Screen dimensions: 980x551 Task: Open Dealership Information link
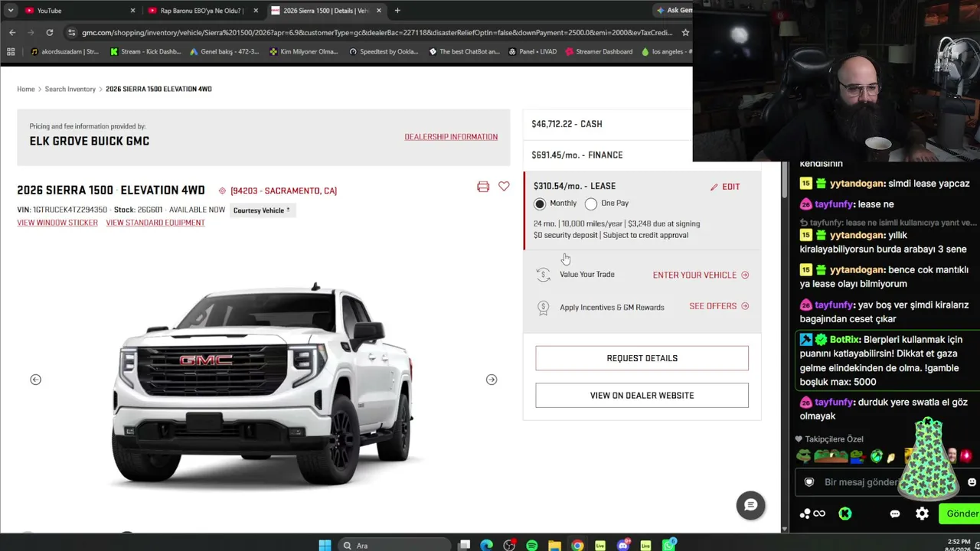[x=451, y=137]
